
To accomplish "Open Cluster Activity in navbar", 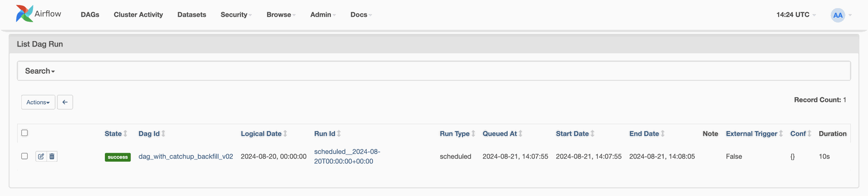I will pyautogui.click(x=138, y=14).
